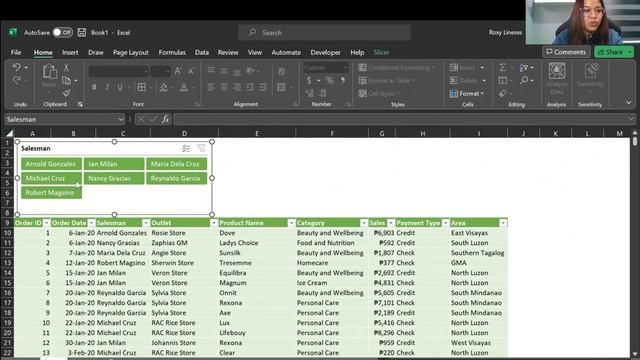
Task: Toggle Bold formatting
Action: click(x=94, y=87)
